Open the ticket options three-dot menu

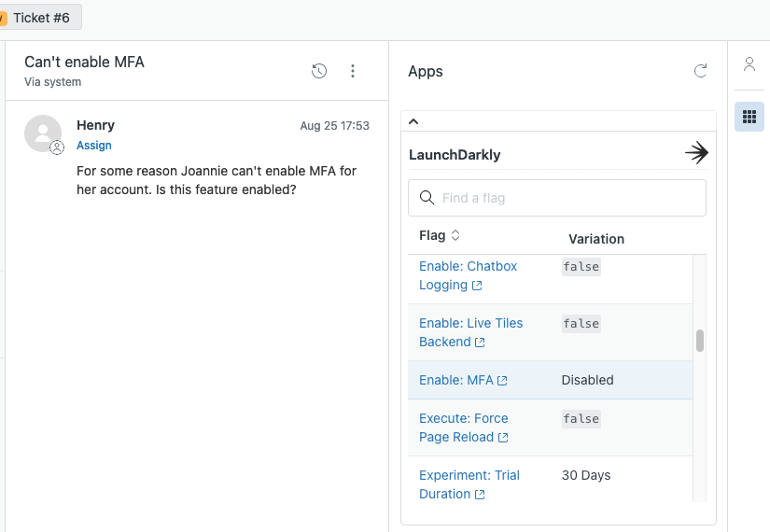point(353,71)
